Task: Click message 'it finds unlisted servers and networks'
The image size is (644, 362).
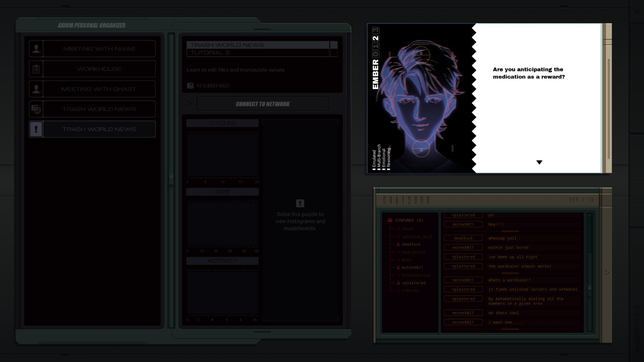Action: click(533, 289)
